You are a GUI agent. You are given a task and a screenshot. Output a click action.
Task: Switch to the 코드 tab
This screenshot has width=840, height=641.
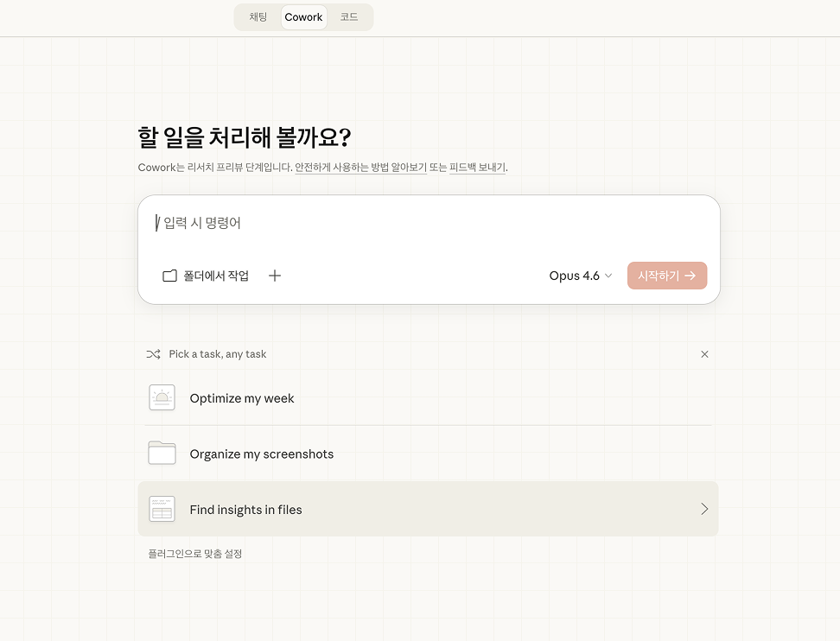pyautogui.click(x=349, y=16)
